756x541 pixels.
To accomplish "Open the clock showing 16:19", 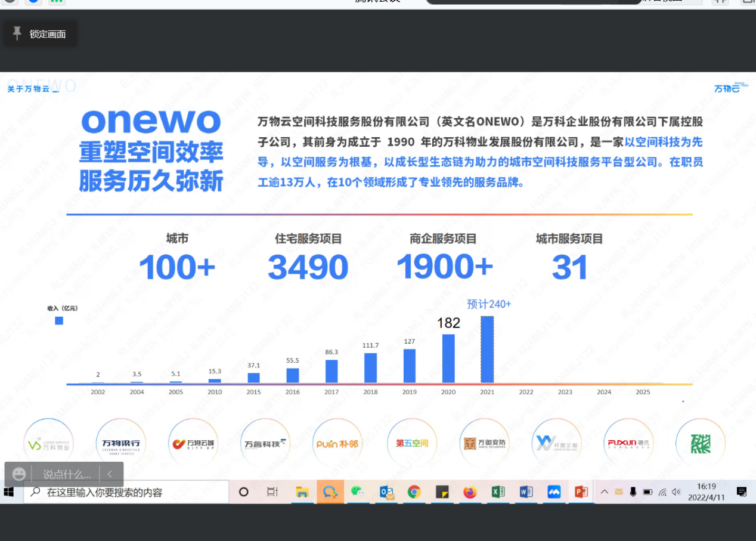I will point(706,492).
